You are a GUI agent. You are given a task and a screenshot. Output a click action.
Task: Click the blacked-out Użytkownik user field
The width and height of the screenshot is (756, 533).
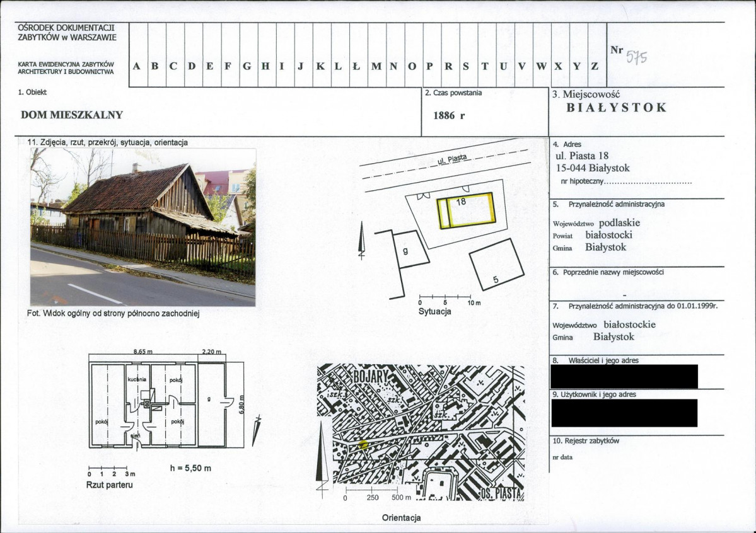(624, 413)
